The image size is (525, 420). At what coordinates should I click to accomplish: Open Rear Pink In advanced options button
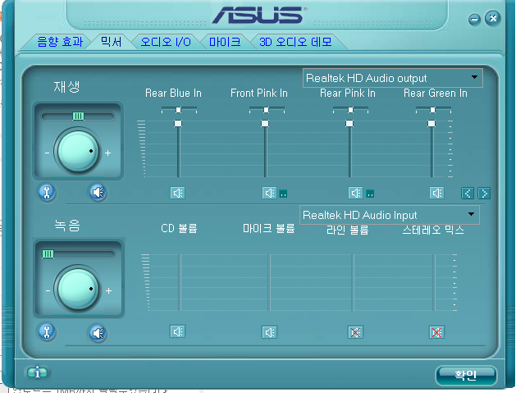pyautogui.click(x=370, y=194)
